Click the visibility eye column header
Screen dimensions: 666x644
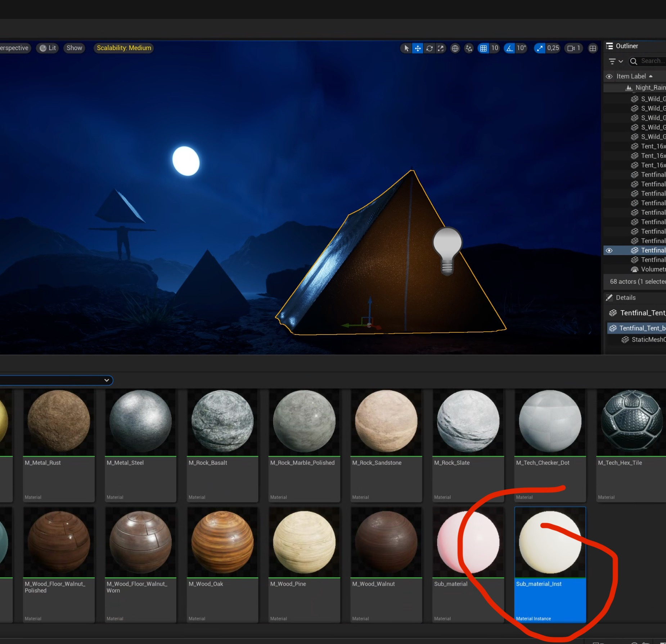(609, 76)
